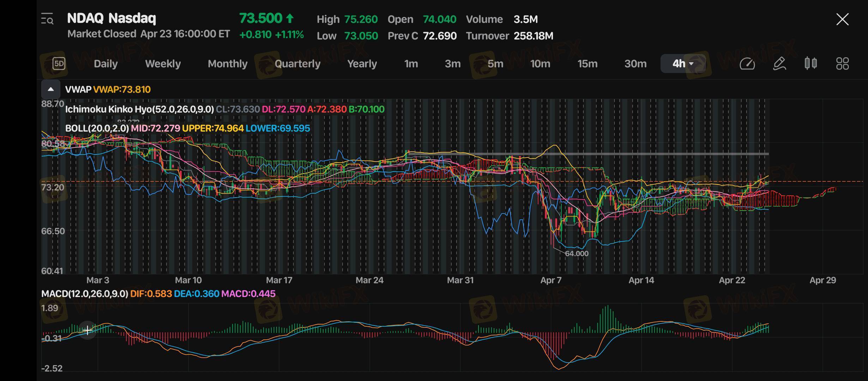Click the 64.000 low price marker

577,254
